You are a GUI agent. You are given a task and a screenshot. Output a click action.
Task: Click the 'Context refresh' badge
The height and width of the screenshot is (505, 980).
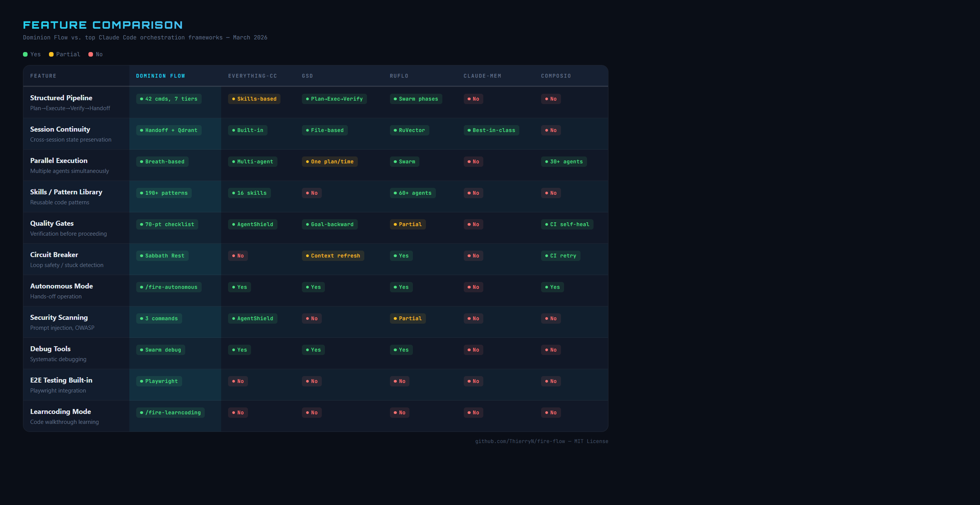pyautogui.click(x=333, y=256)
